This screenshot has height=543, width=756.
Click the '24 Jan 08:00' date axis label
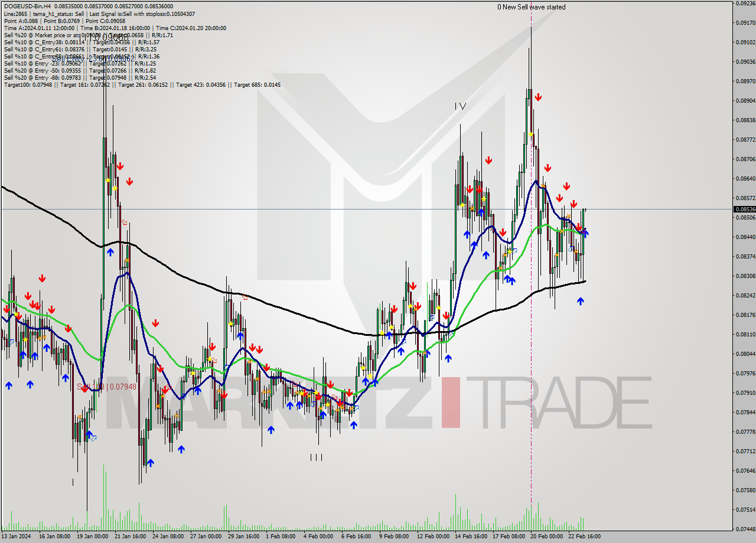(168, 537)
